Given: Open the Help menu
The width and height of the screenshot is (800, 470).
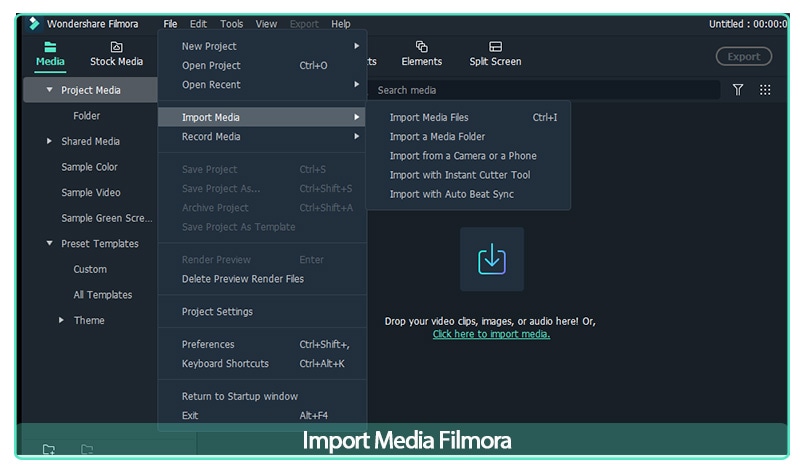Looking at the screenshot, I should click(x=340, y=24).
